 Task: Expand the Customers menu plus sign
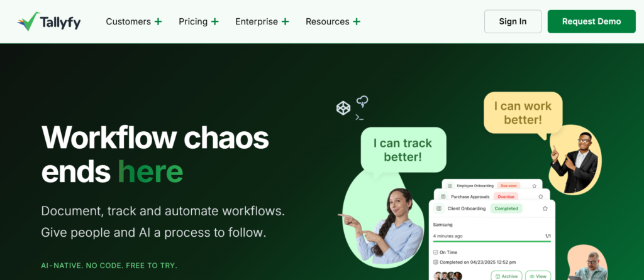tap(158, 22)
